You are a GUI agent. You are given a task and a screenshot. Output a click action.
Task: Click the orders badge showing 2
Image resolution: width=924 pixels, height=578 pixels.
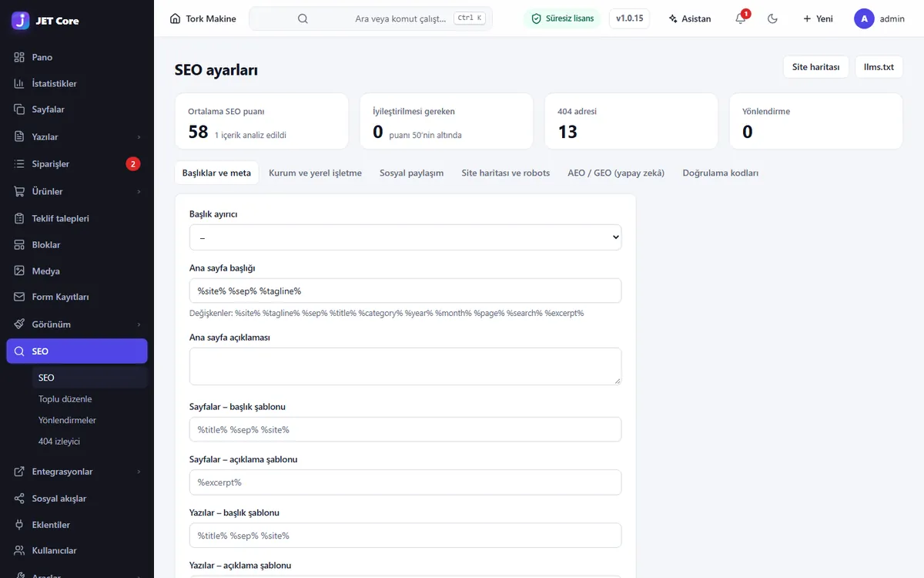132,163
